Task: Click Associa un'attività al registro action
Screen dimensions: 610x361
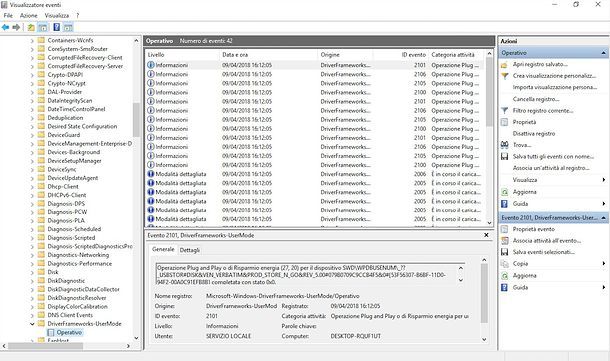Action: (551, 168)
